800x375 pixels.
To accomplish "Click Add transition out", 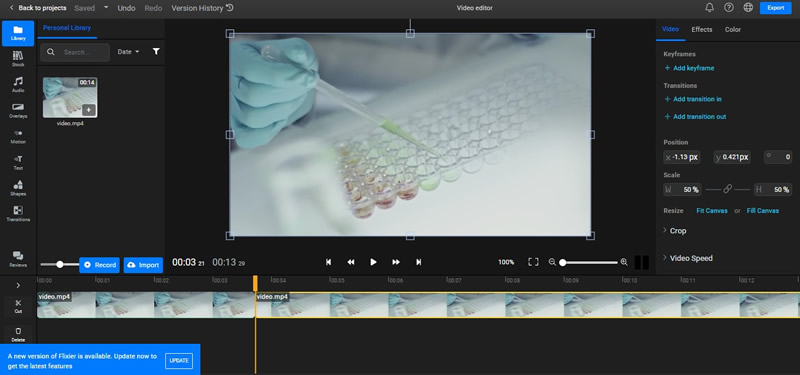I will [x=695, y=116].
